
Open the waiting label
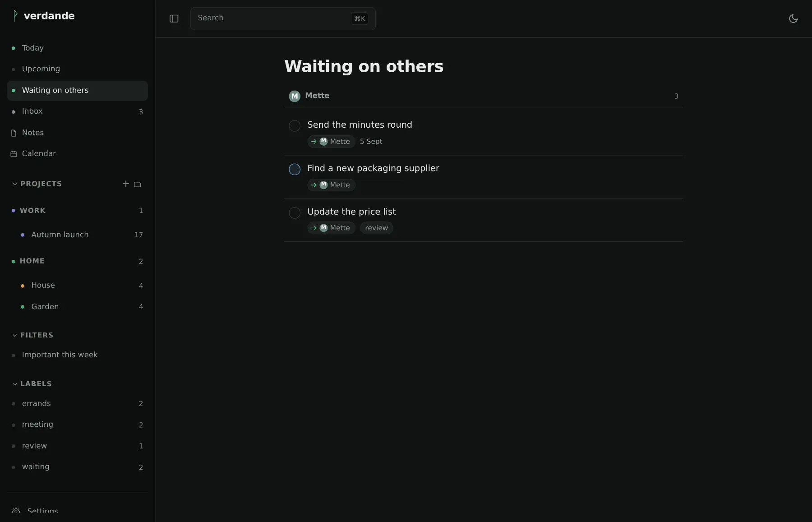[x=77, y=467]
